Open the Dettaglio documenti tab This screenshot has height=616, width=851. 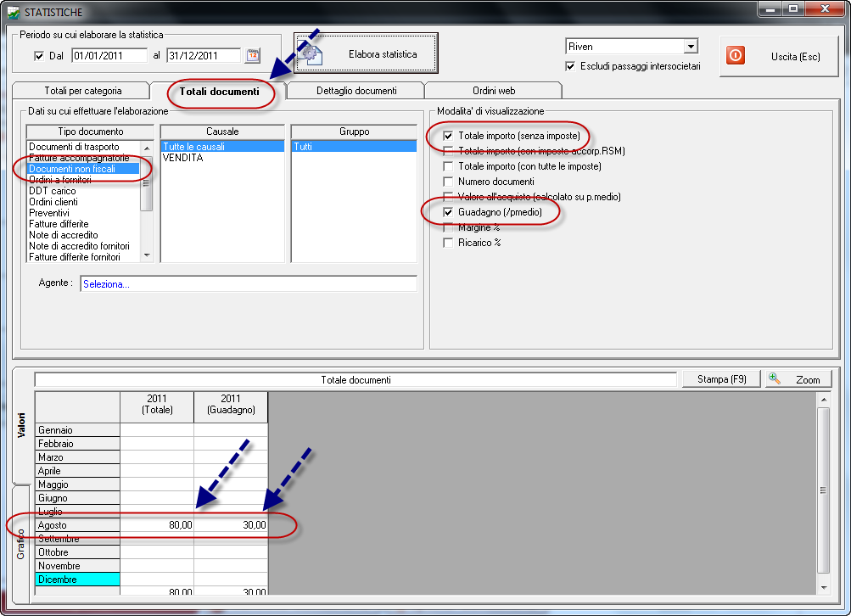pyautogui.click(x=356, y=91)
